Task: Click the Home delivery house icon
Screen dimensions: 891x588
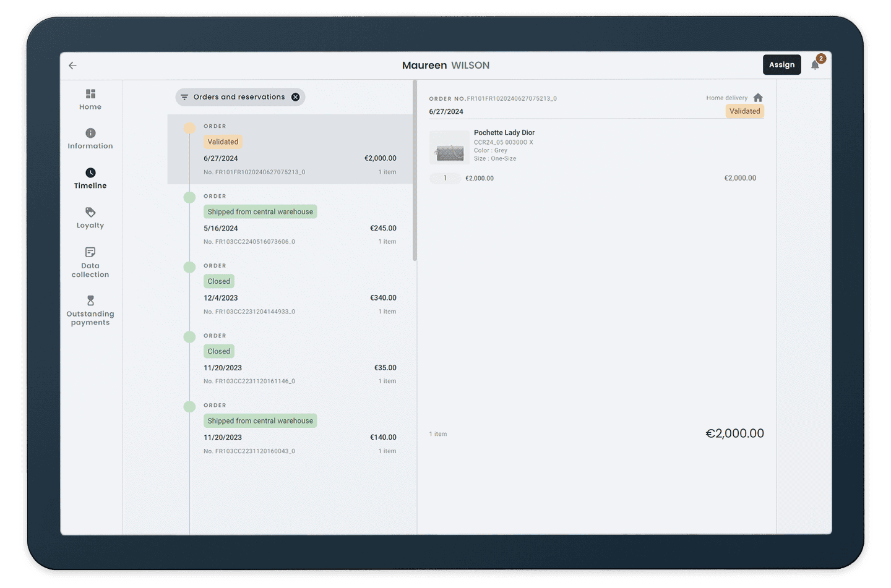Action: click(x=758, y=98)
